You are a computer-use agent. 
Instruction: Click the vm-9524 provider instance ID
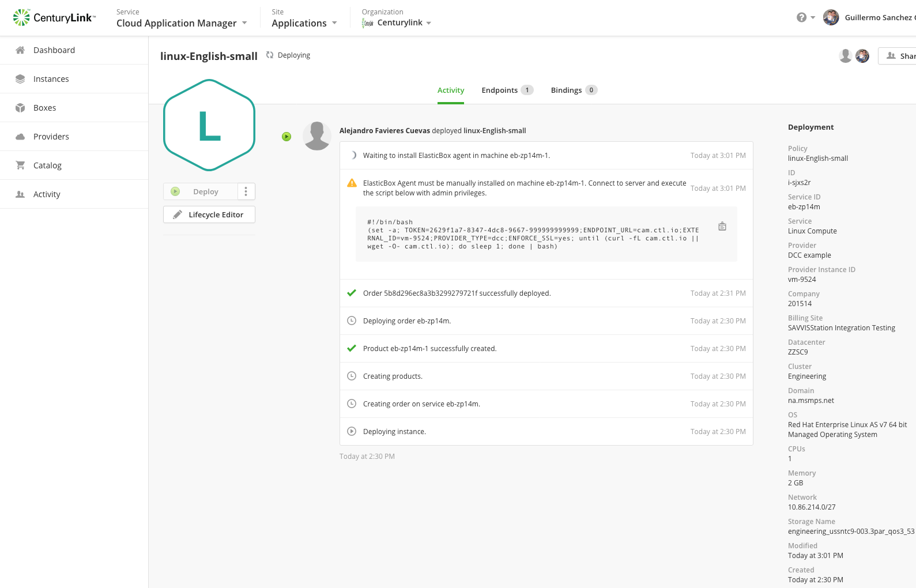802,280
